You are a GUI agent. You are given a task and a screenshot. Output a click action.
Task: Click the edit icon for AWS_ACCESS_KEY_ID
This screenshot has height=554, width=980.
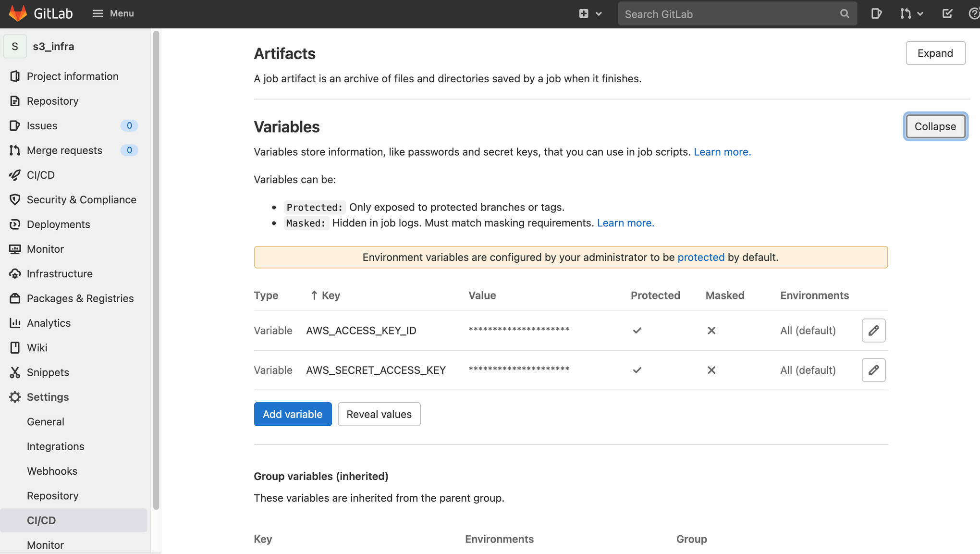(874, 331)
